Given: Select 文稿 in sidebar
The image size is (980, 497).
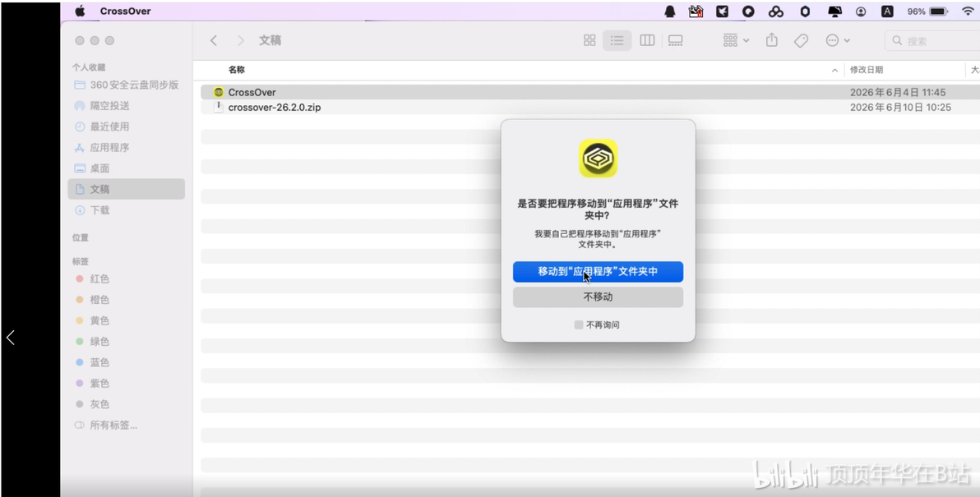Looking at the screenshot, I should point(127,189).
